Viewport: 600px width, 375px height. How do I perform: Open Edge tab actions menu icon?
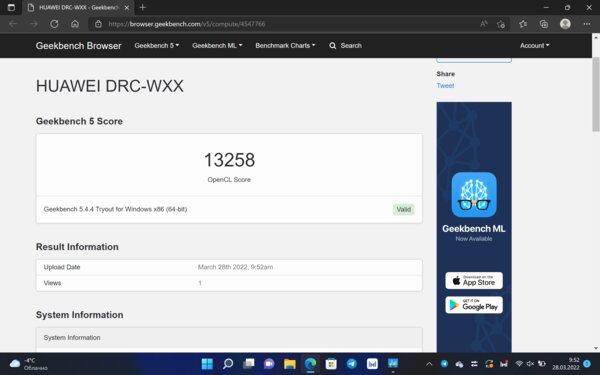tap(11, 7)
